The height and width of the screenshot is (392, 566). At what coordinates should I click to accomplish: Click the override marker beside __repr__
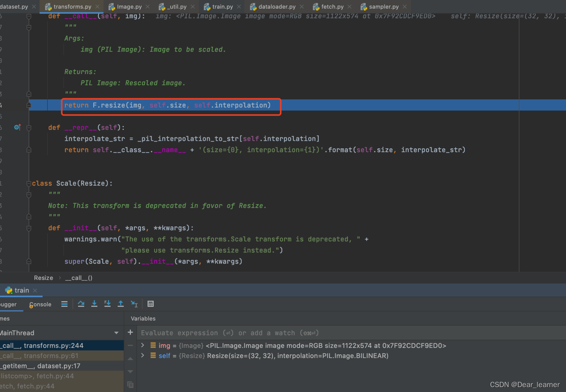[17, 127]
